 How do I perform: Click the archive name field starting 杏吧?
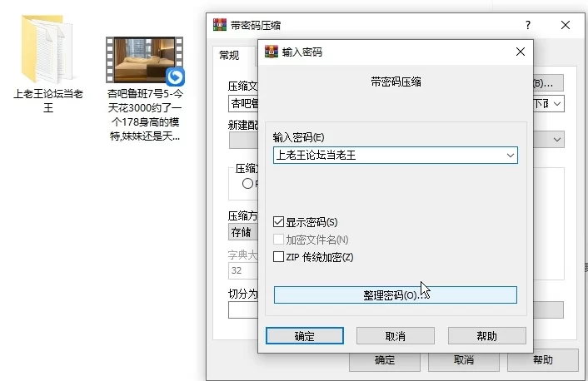coord(243,104)
